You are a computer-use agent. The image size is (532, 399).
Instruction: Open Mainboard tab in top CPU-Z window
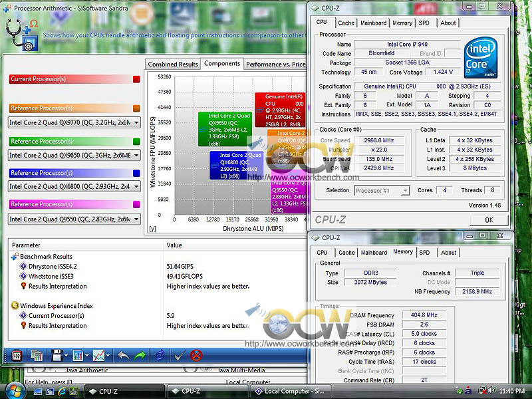(373, 23)
